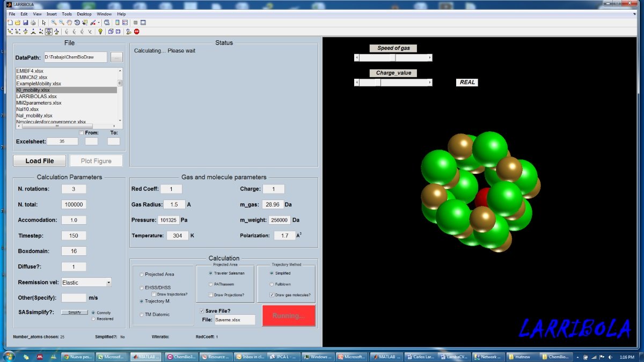Screen dimensions: 644x362
Task: Open the View menu
Action: click(37, 14)
